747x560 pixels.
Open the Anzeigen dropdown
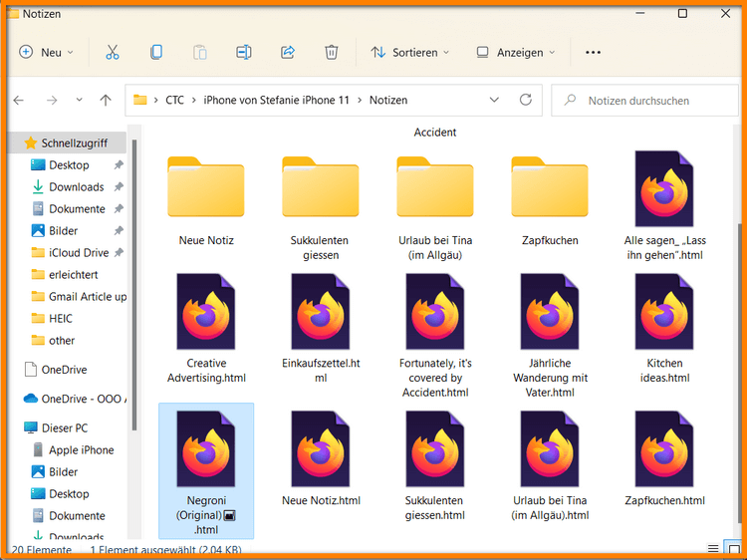coord(516,52)
